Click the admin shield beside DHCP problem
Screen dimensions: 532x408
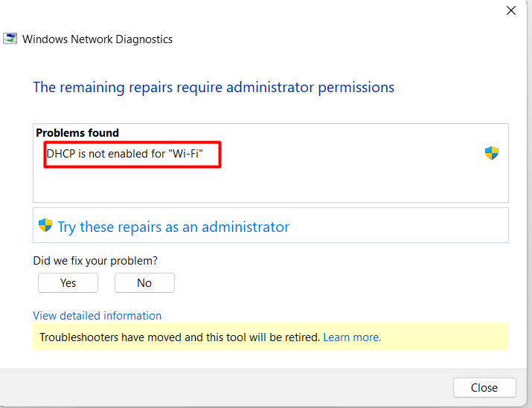pos(492,153)
